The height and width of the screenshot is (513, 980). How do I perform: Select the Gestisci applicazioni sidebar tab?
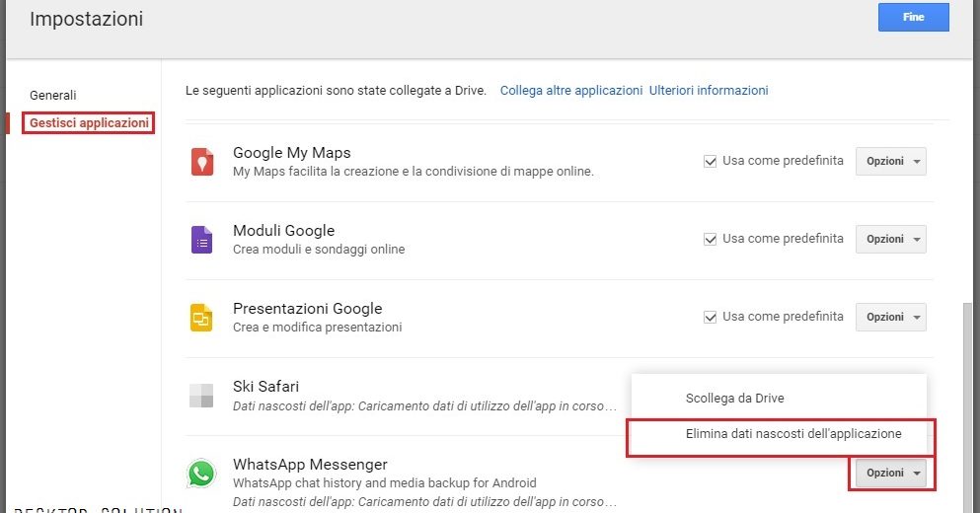click(89, 123)
